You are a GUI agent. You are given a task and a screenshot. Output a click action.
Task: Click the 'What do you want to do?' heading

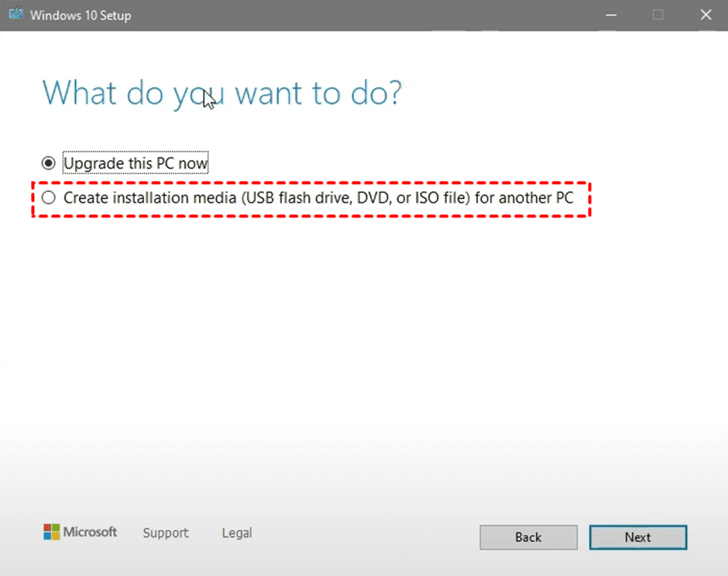coord(222,94)
